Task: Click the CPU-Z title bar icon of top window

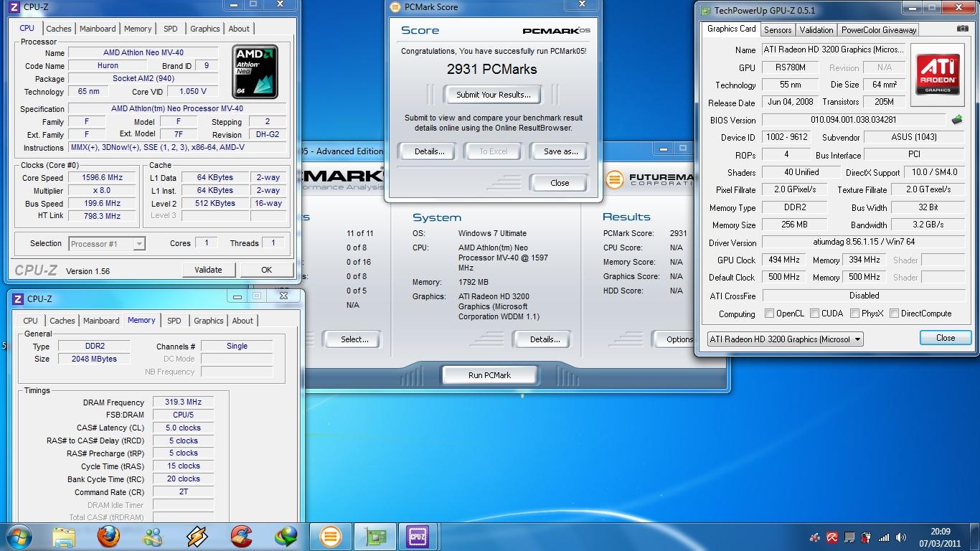Action: [14, 7]
